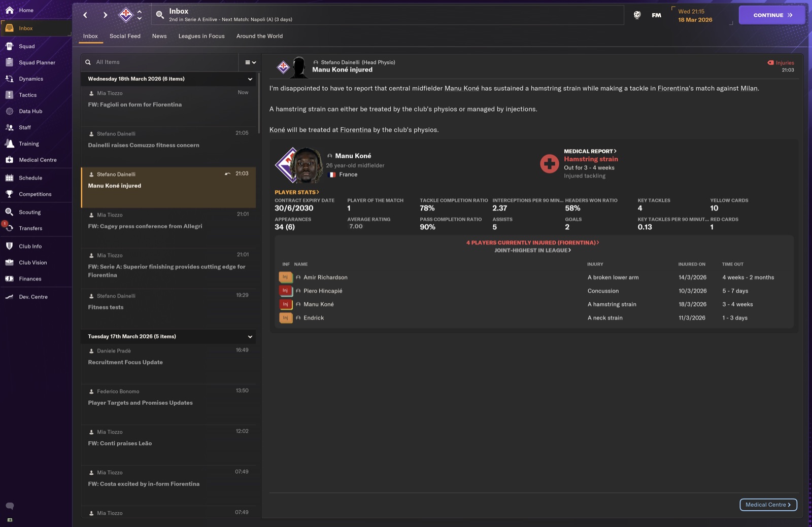Open the Training sidebar icon

coord(10,144)
